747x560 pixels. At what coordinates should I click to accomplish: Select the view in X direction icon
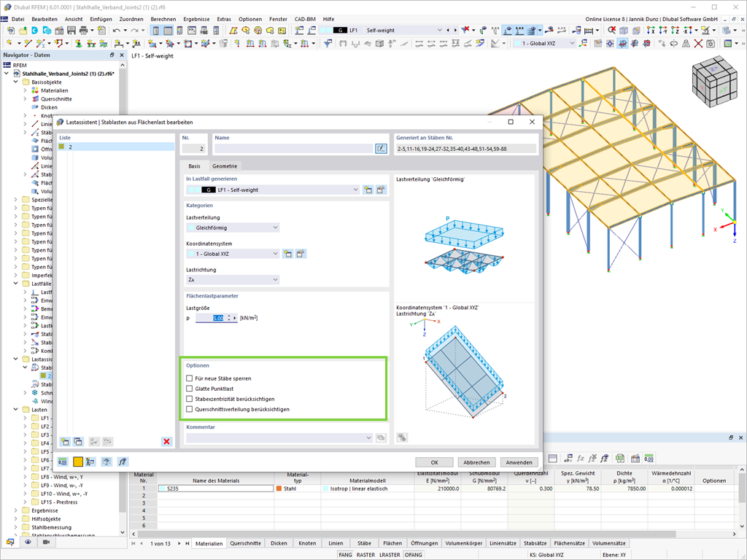(651, 31)
